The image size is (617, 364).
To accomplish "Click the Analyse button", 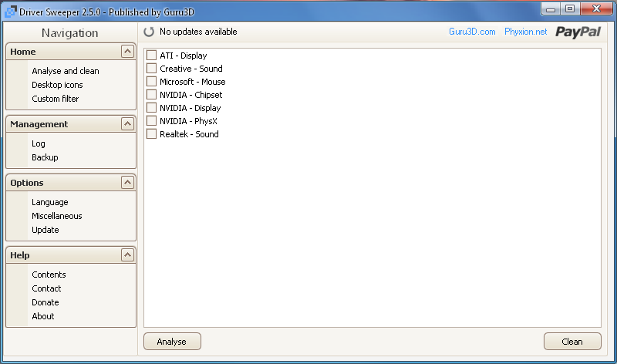I will click(x=172, y=341).
